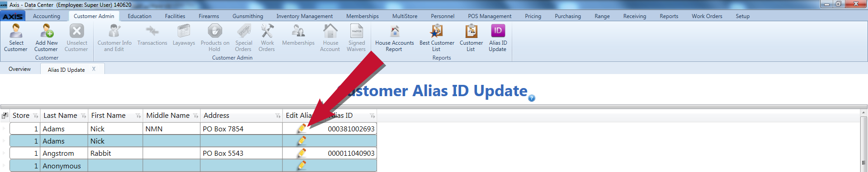Open the Memberships ribbon tool
The width and height of the screenshot is (868, 172).
[298, 35]
